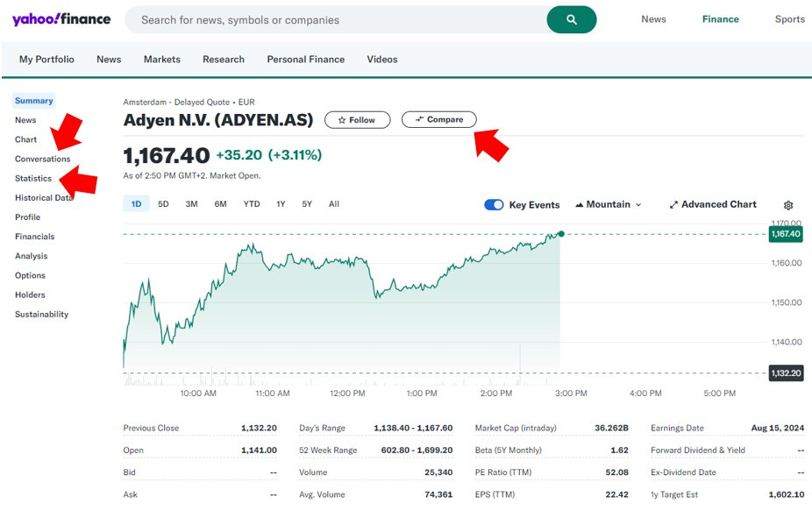Select the All chart range
The width and height of the screenshot is (812, 511).
point(334,204)
